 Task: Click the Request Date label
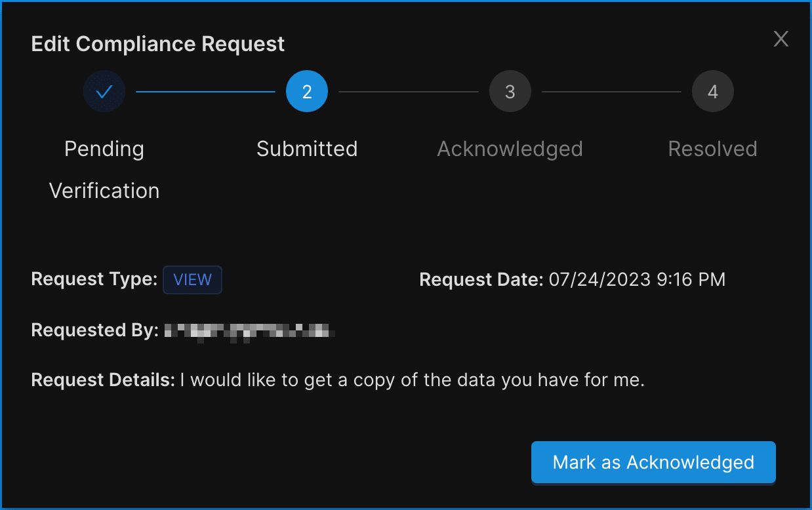click(x=481, y=280)
